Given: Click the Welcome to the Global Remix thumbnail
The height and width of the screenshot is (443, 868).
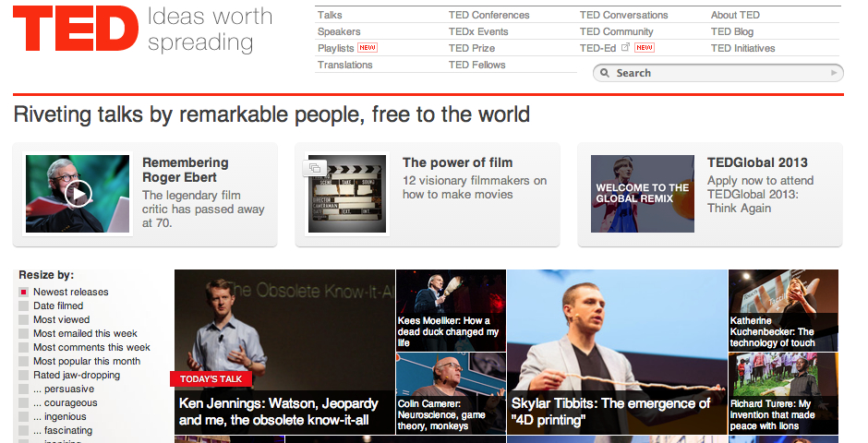Looking at the screenshot, I should click(x=642, y=194).
